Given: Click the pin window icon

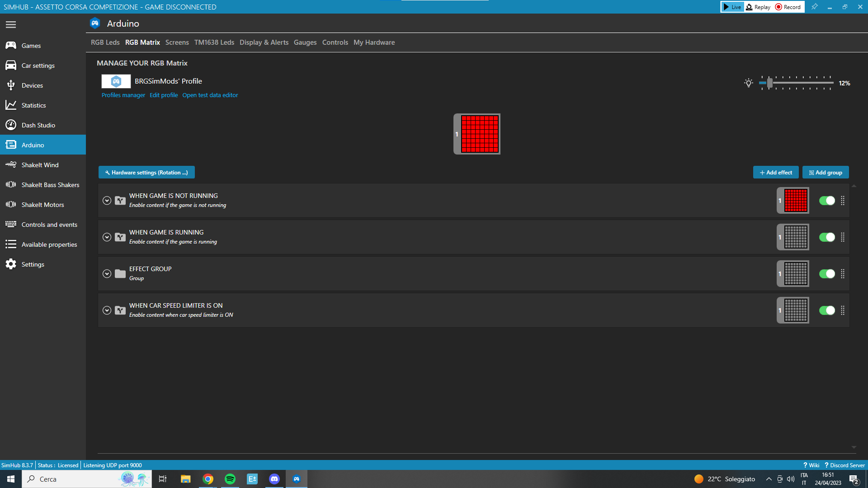Looking at the screenshot, I should point(814,7).
